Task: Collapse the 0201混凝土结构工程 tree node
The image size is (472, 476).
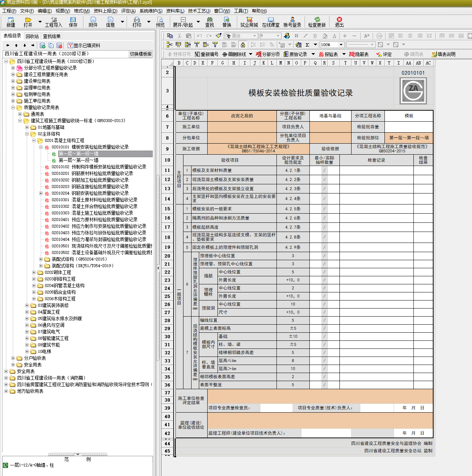Action: click(x=34, y=140)
